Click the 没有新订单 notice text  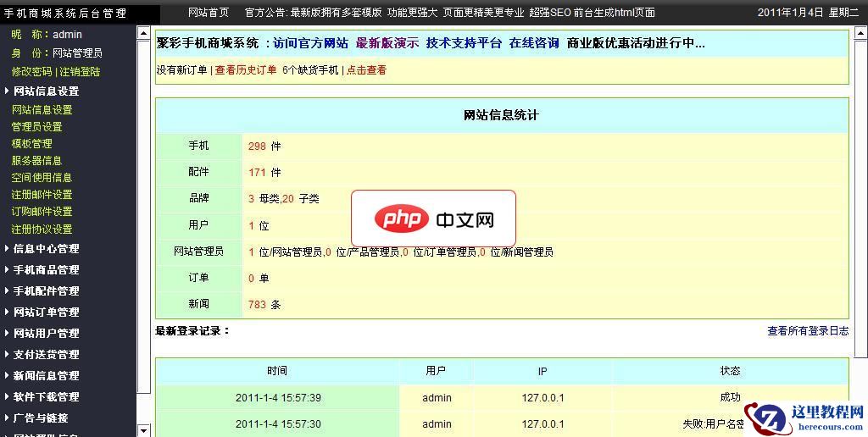181,70
